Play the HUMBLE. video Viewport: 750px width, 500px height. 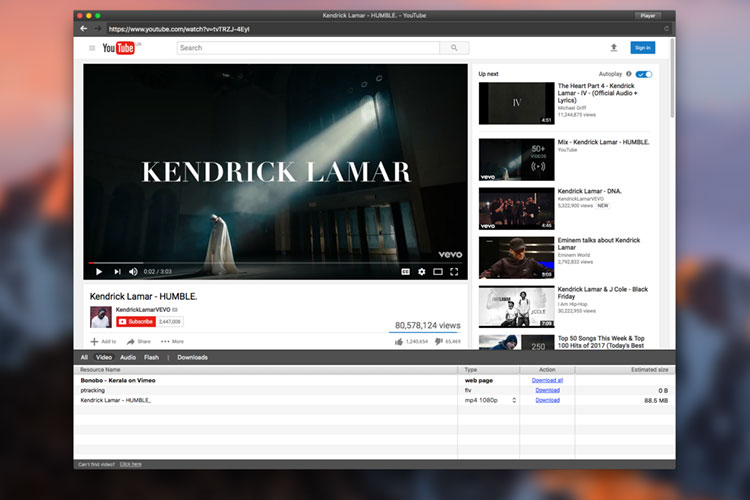click(99, 272)
